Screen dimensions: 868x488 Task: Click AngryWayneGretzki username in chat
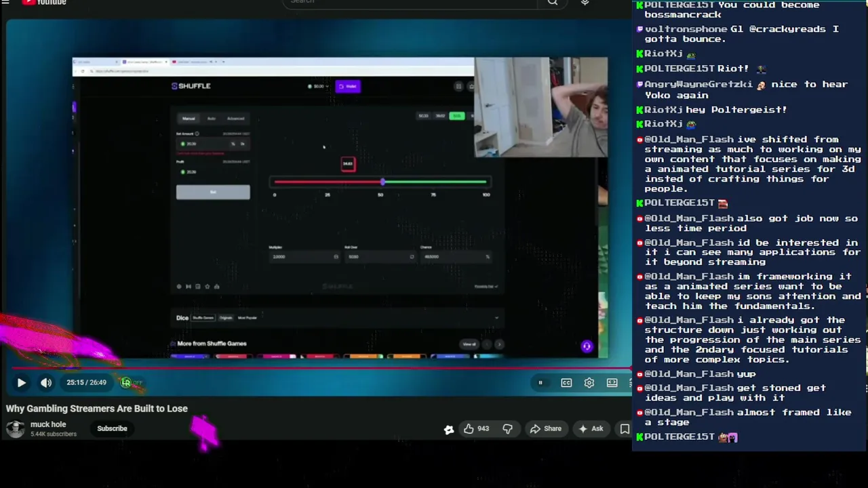click(x=698, y=85)
